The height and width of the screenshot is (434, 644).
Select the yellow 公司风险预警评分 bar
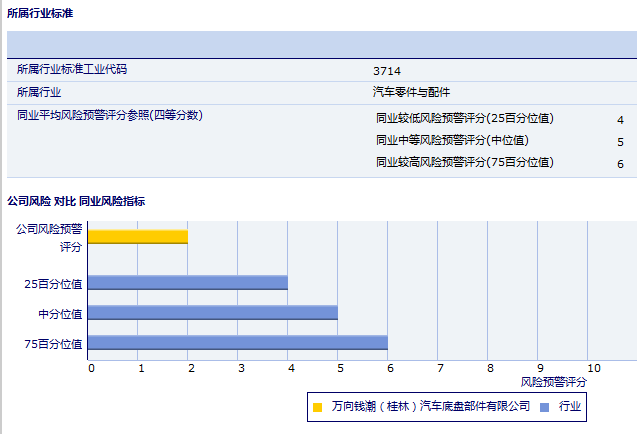click(138, 237)
